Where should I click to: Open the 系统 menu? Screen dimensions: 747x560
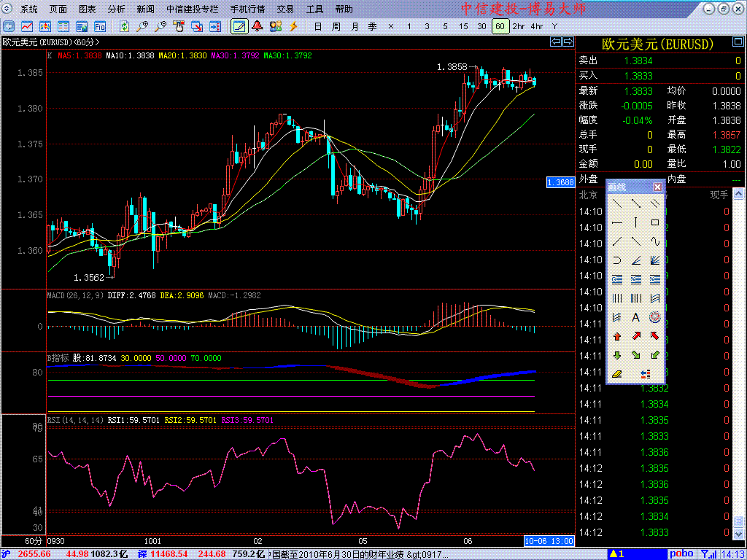point(29,9)
